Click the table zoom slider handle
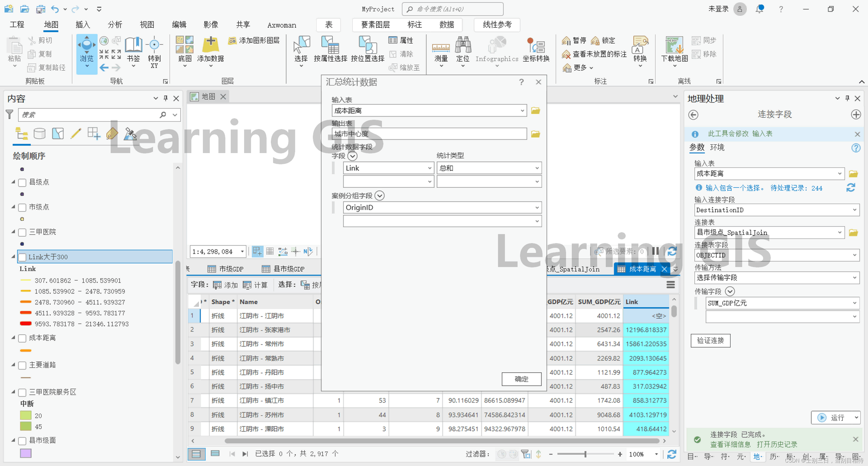868x466 pixels. [x=585, y=454]
